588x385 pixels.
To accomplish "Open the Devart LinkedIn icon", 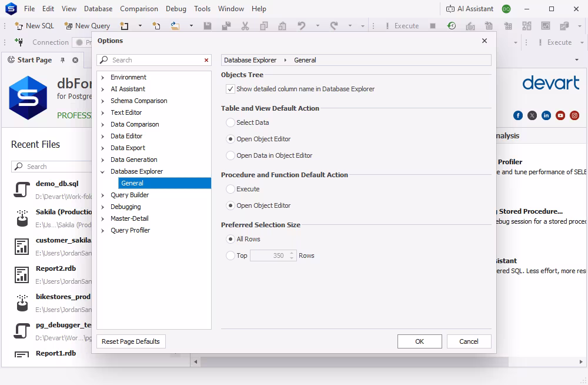I will [x=546, y=115].
